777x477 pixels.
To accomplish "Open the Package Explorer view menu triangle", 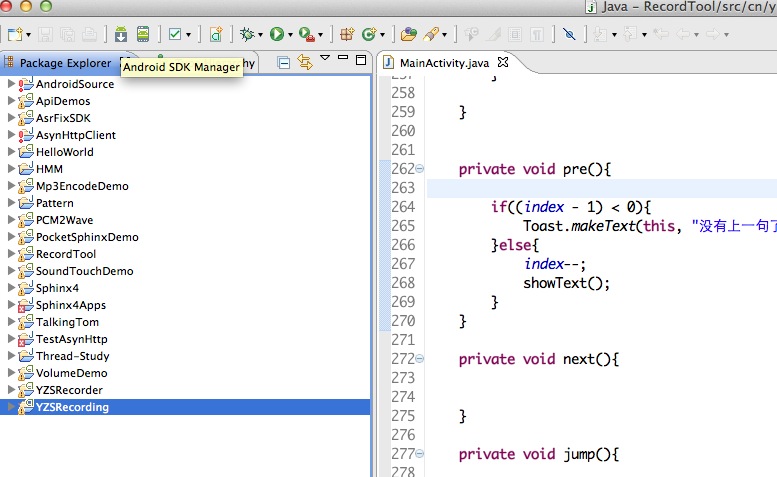I will click(325, 58).
